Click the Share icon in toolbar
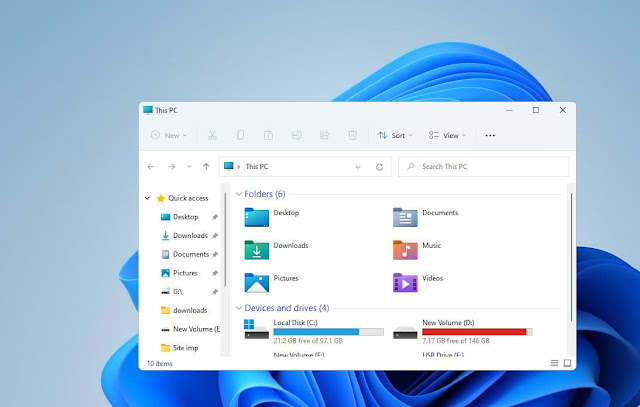This screenshot has height=407, width=640. point(324,135)
